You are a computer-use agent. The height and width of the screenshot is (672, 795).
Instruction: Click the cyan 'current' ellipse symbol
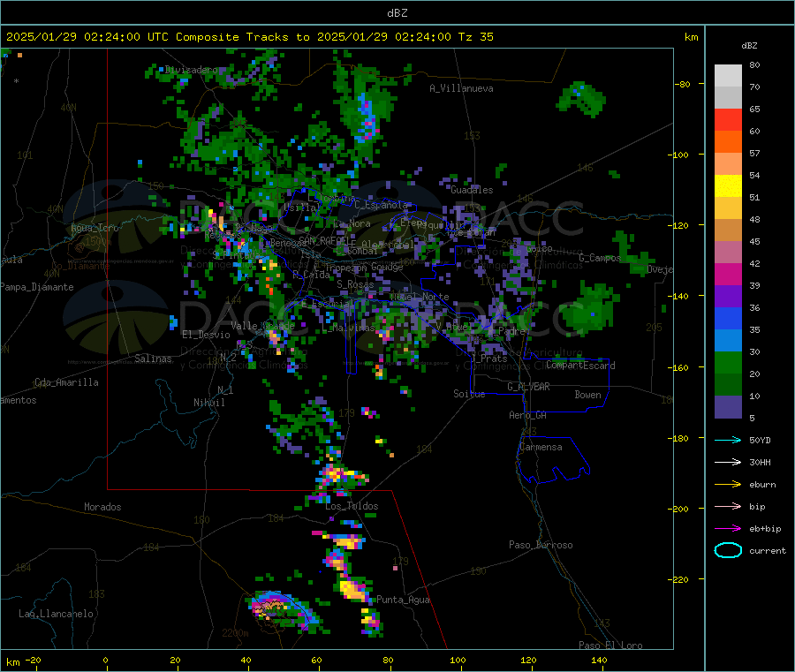pos(728,550)
